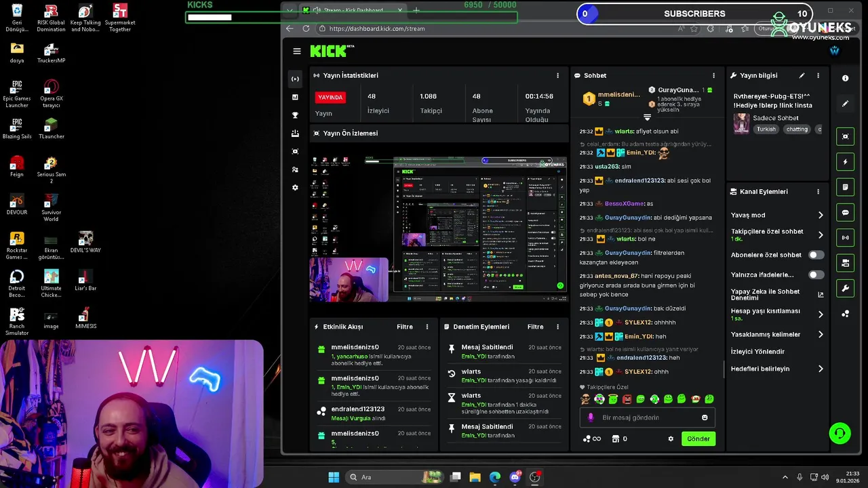This screenshot has width=868, height=488.
Task: Open TruckersMP desktop shortcut
Action: pyautogui.click(x=51, y=54)
